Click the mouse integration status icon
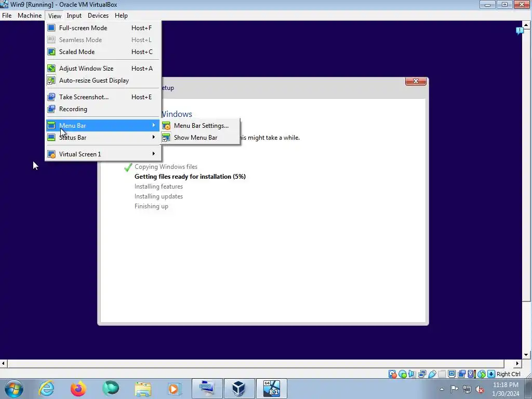 point(482,374)
